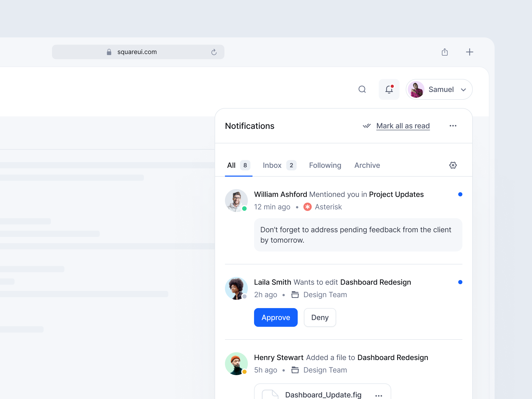Click the William Ashford name
Viewport: 532px width, 399px height.
[281, 194]
